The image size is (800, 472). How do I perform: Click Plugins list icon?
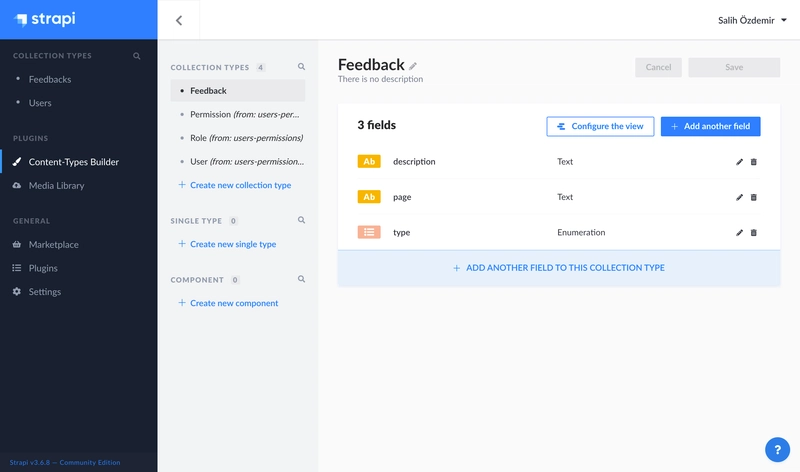pos(17,268)
